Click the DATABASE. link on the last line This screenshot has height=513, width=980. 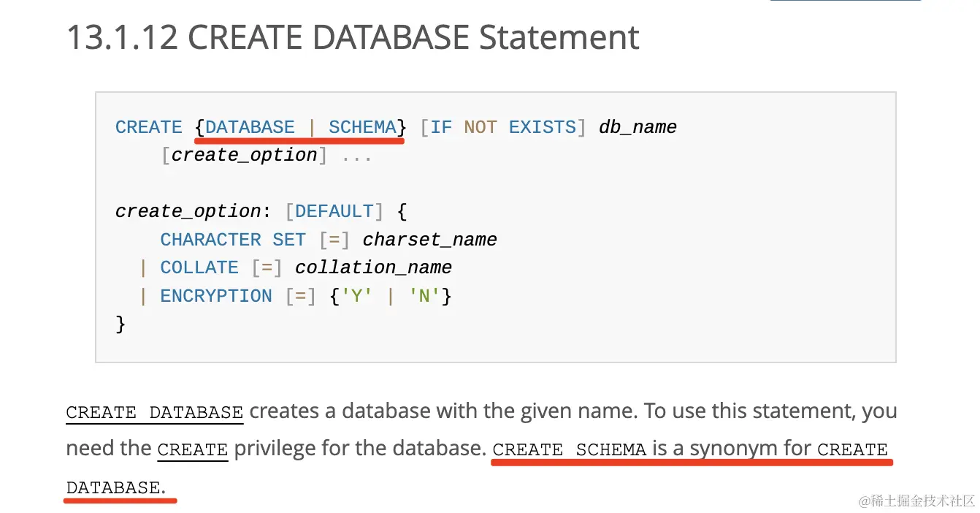[115, 487]
